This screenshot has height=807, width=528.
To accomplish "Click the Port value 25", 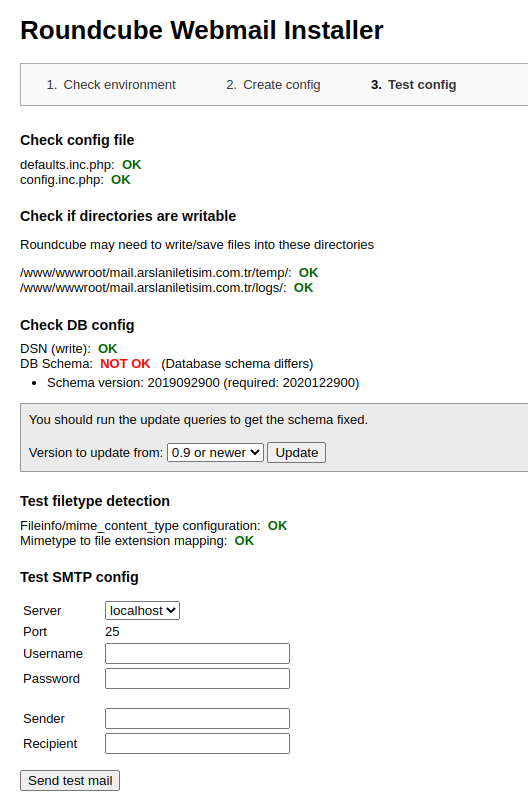I will coord(112,631).
